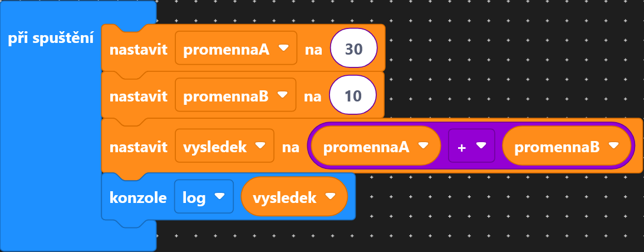This screenshot has height=252, width=644.
Task: Select the third 'nastavit' block by its label
Action: [x=139, y=146]
